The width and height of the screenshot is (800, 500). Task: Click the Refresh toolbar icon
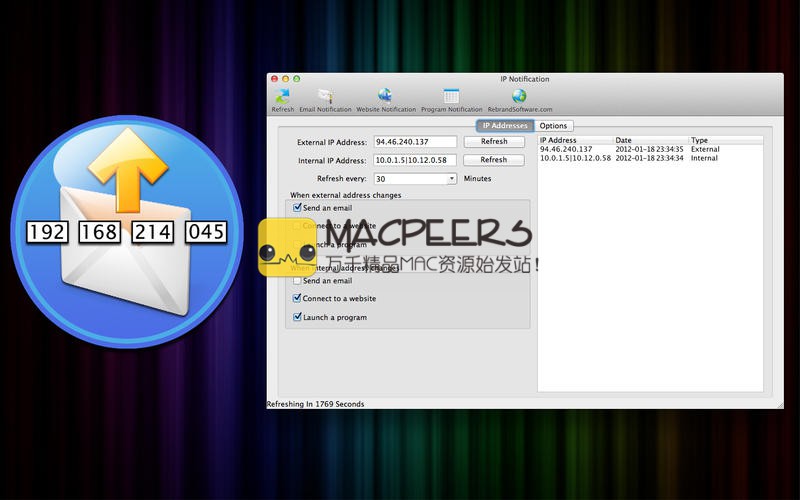282,97
